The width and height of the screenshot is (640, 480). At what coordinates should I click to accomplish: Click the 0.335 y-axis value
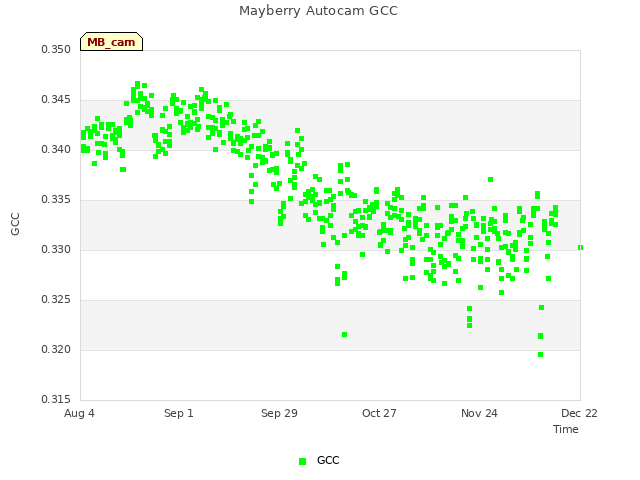coord(56,200)
